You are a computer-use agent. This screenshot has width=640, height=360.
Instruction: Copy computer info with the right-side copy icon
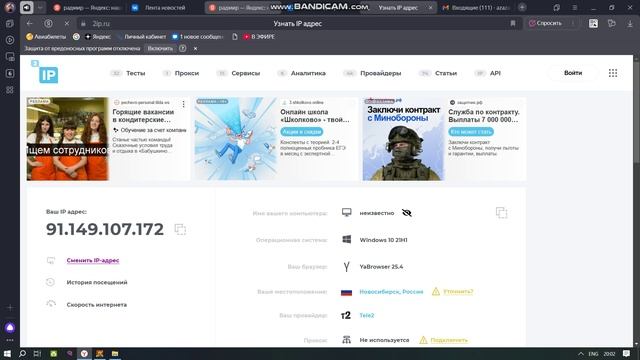pyautogui.click(x=501, y=213)
